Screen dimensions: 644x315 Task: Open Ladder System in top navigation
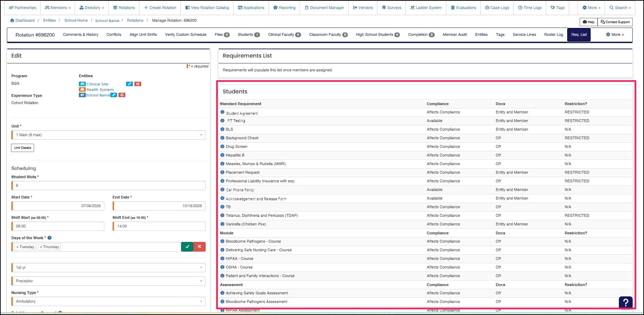426,8
